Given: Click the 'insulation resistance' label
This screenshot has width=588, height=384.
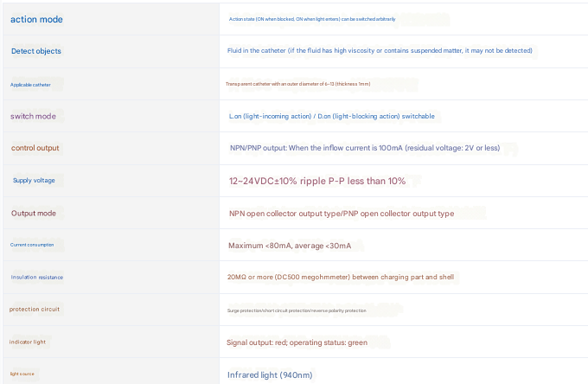Looking at the screenshot, I should point(37,278).
